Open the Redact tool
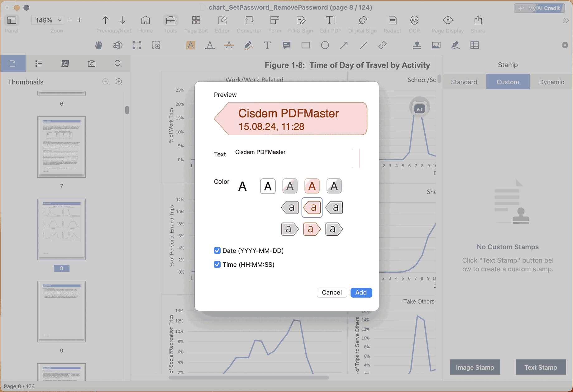Screen dimensions: 573x392 click(393, 20)
